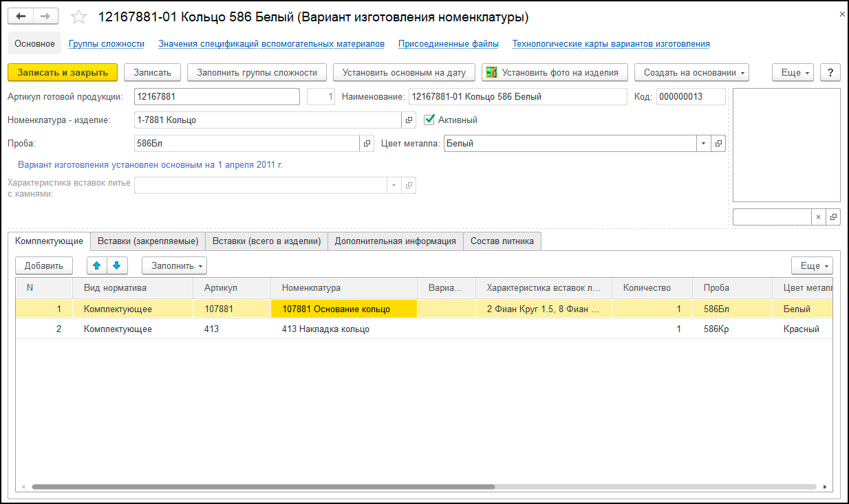Move row down with blue arrow
Viewport: 849px width, 504px height.
[x=116, y=265]
